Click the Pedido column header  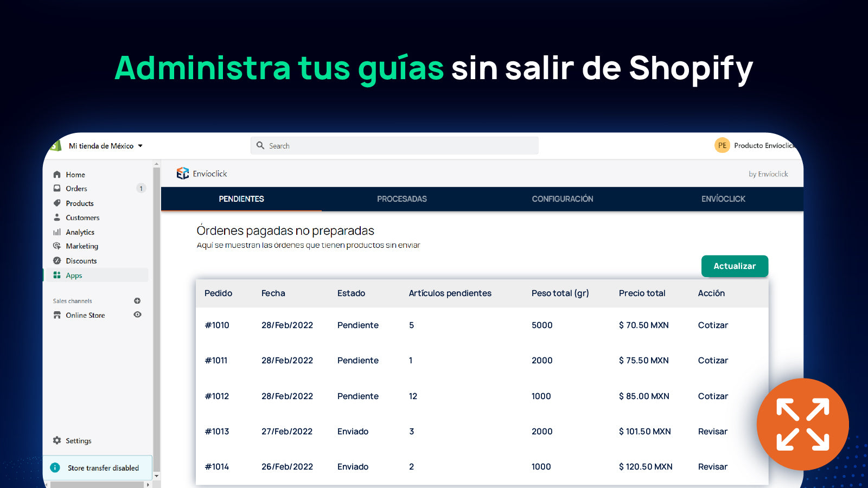pyautogui.click(x=218, y=293)
